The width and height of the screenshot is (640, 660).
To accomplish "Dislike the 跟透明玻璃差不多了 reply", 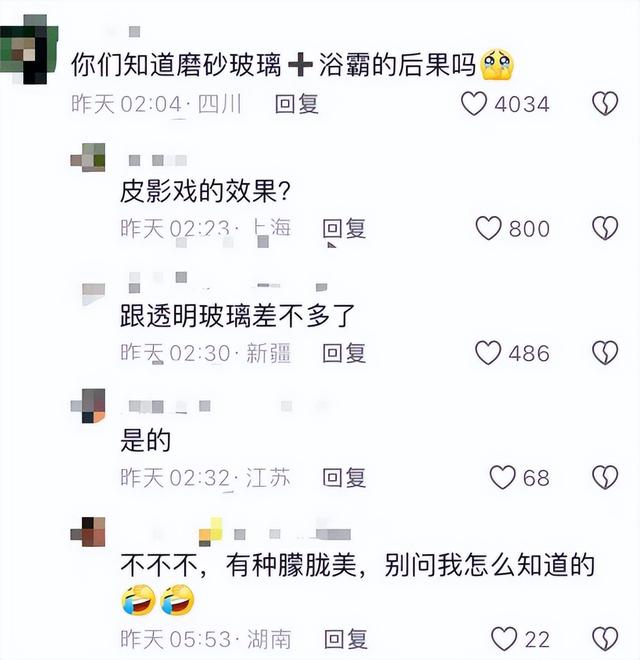I will coord(605,352).
